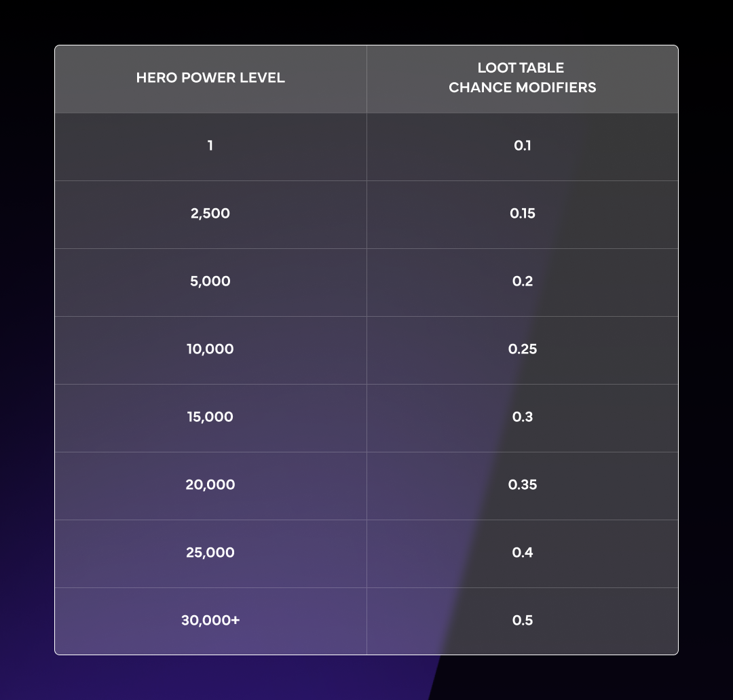This screenshot has height=700, width=733.
Task: Click the 15,000 power level cell
Action: (x=210, y=417)
